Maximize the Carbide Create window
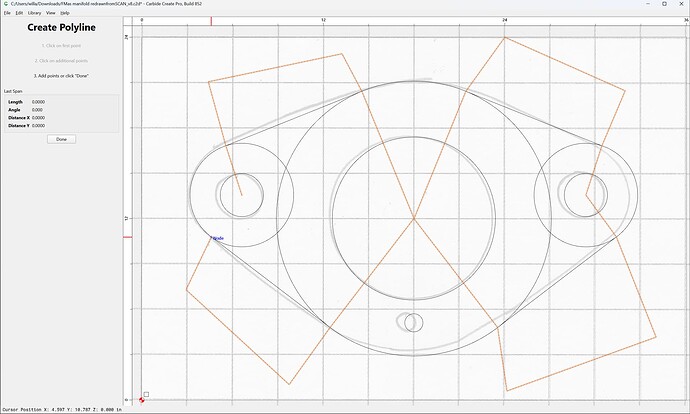Viewport: 690px width, 414px height. coord(664,4)
